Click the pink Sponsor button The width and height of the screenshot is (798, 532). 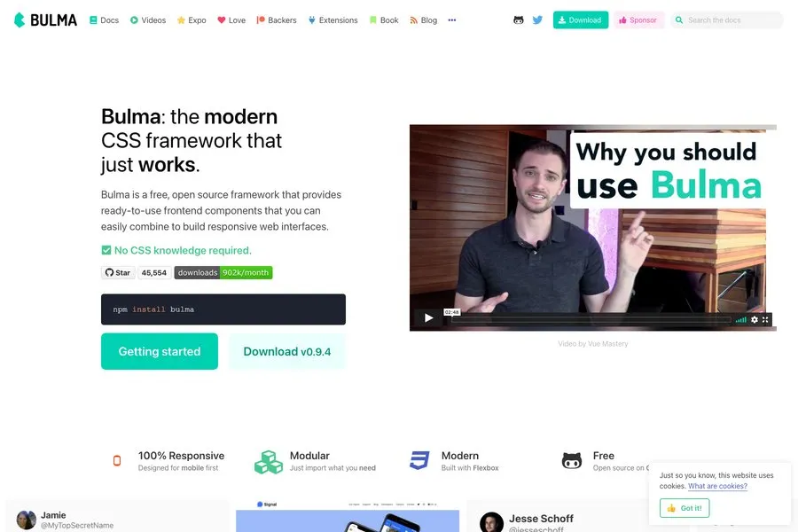coord(638,20)
